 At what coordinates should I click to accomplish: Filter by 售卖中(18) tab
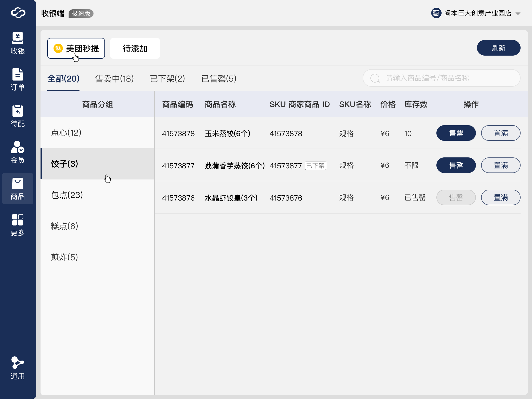pos(115,78)
